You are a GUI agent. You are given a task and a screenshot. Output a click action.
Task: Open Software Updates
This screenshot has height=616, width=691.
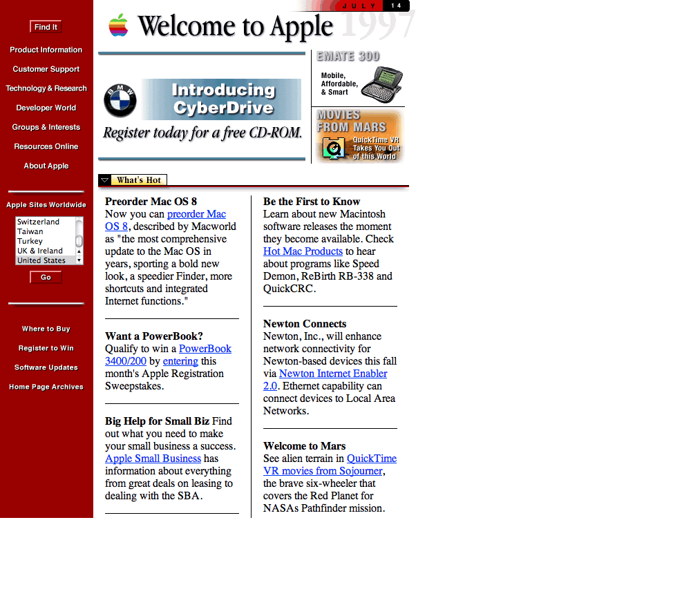(x=46, y=367)
